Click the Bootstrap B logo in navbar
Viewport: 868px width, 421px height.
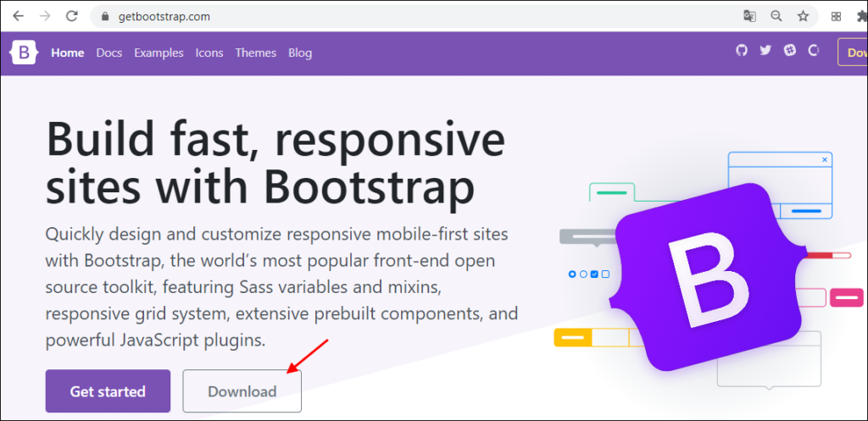tap(24, 53)
